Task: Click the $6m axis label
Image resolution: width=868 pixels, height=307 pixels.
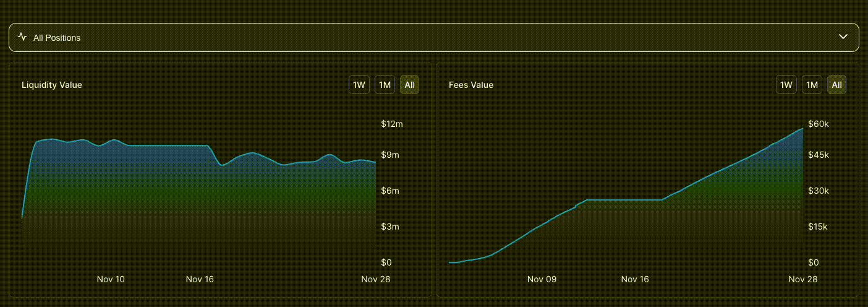Action: click(390, 191)
